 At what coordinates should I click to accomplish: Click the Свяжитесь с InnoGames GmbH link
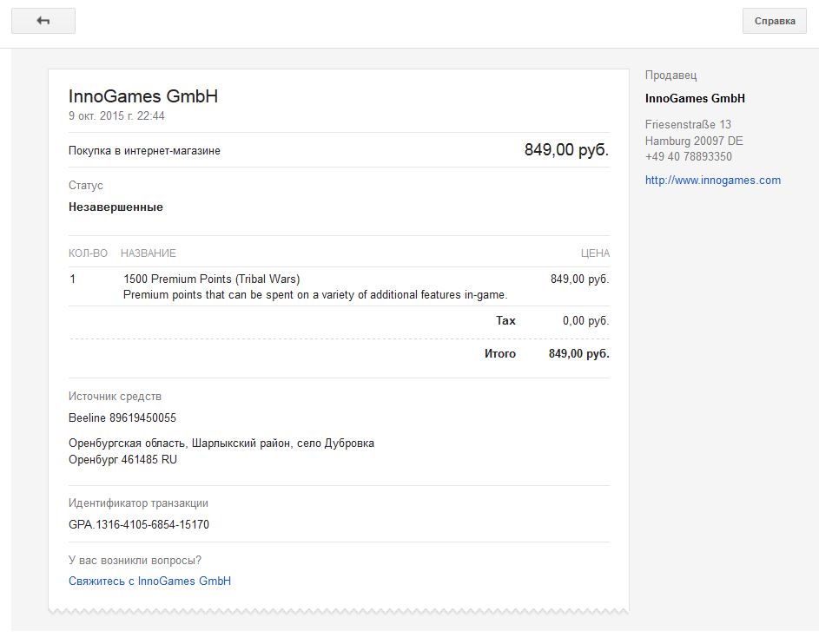click(x=149, y=581)
